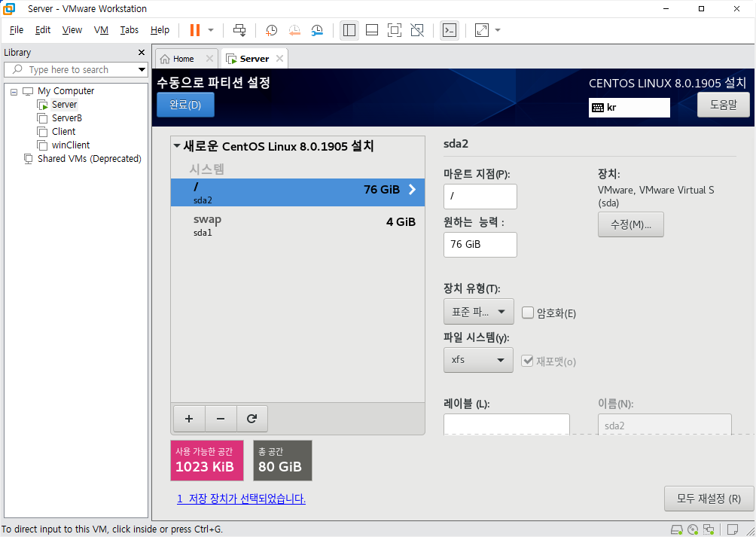Open the 1 저장 장치가 선택되었습니다 link
This screenshot has width=756, height=537.
coord(242,499)
